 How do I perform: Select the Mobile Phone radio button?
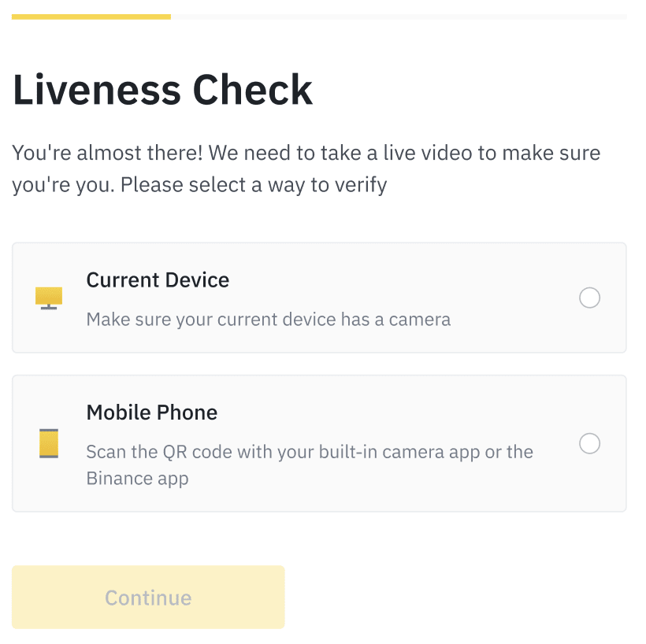(x=589, y=443)
